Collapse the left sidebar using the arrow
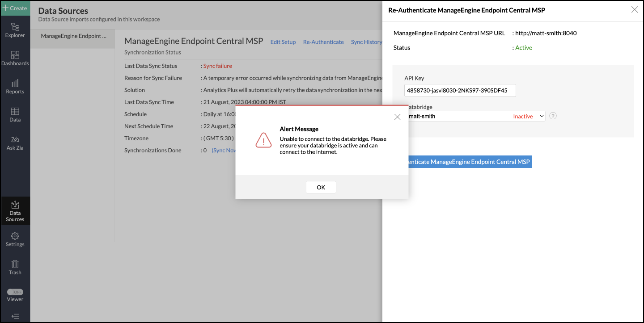The image size is (644, 323). [x=15, y=316]
